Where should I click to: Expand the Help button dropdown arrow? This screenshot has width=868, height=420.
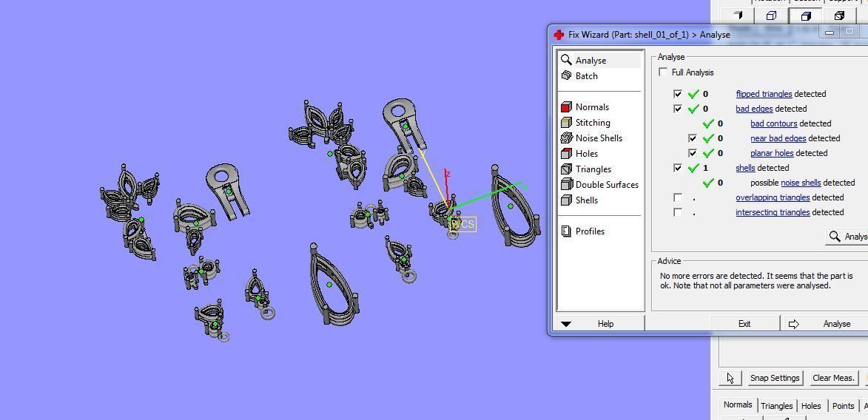(566, 325)
